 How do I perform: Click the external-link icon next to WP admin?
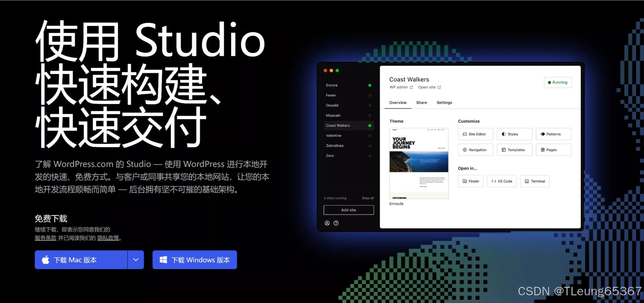[x=411, y=87]
